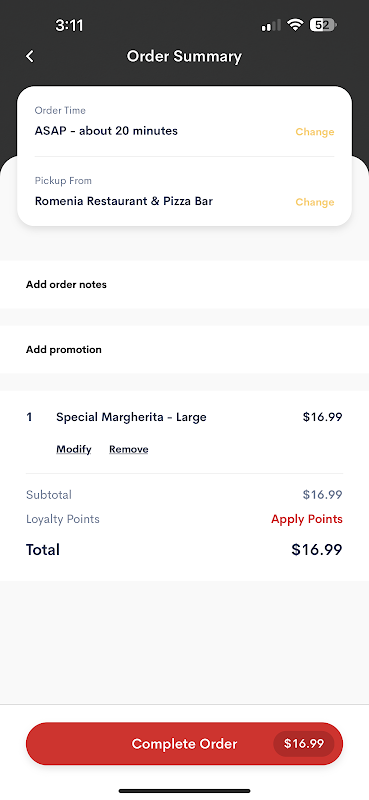This screenshot has width=369, height=800.
Task: Tap Romenia Restaurant & Pizza Bar name
Action: pos(124,201)
